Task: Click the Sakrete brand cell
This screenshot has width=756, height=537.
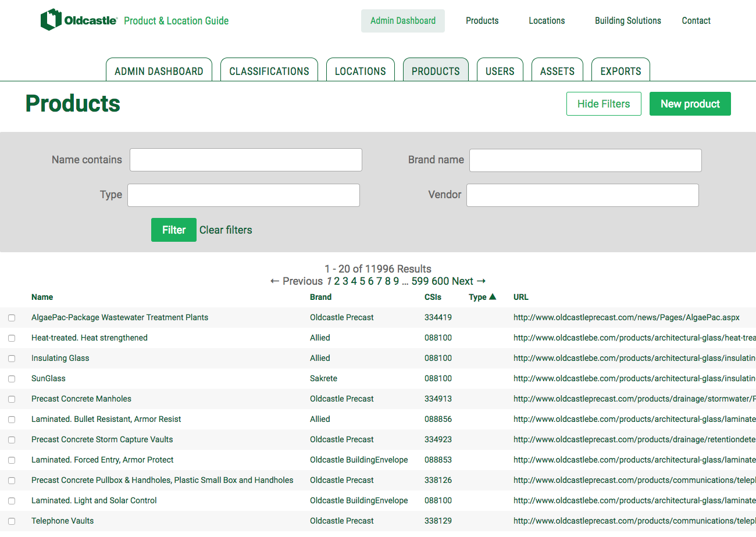Action: pos(323,378)
